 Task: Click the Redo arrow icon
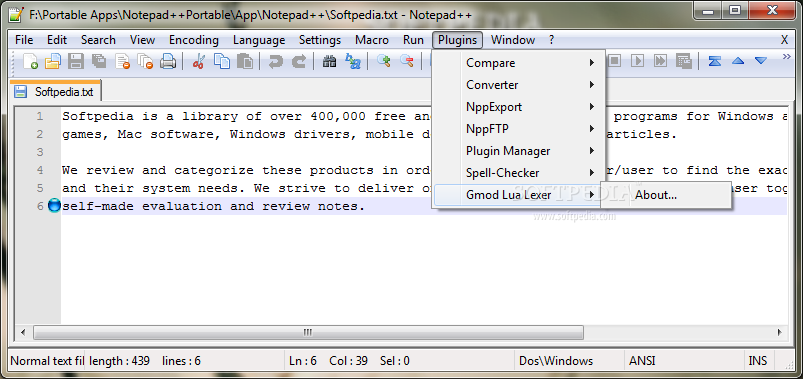[299, 61]
